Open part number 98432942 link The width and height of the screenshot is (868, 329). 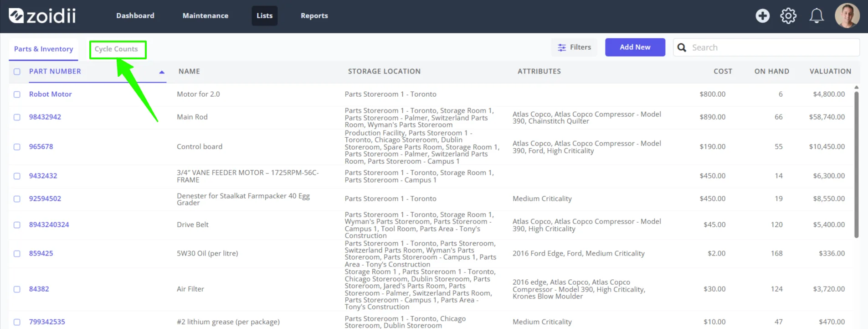tap(45, 117)
